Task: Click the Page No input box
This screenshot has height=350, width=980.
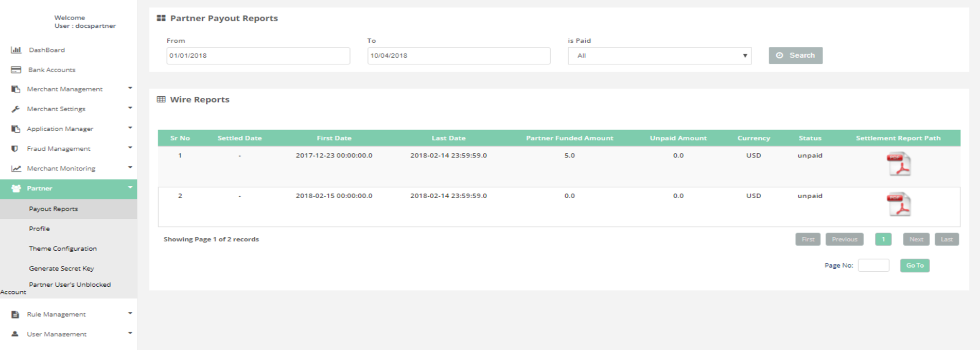Action: point(873,266)
